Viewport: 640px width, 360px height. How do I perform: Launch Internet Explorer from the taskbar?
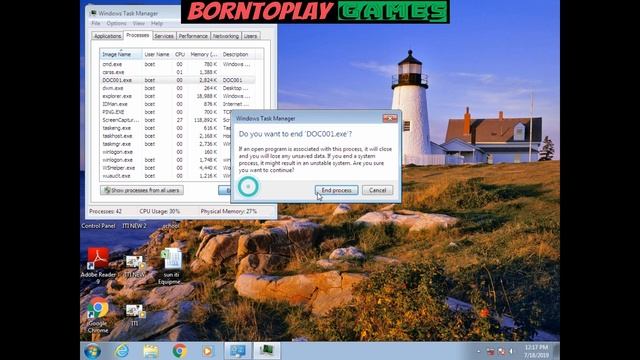[x=122, y=351]
